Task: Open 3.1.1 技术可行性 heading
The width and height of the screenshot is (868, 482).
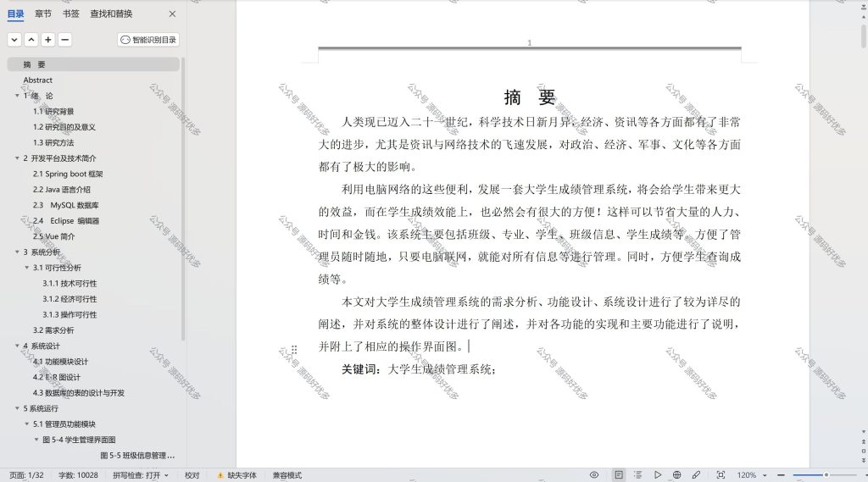Action: click(x=70, y=283)
